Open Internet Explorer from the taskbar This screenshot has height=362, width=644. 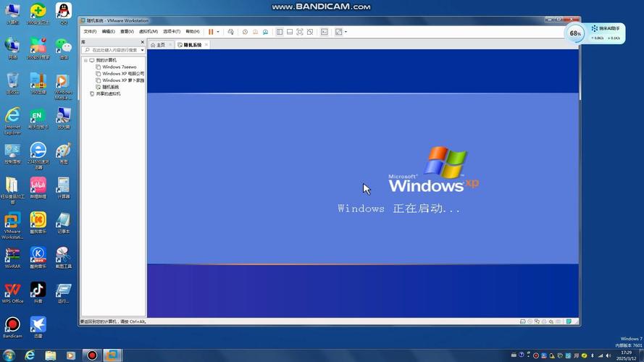[30, 355]
